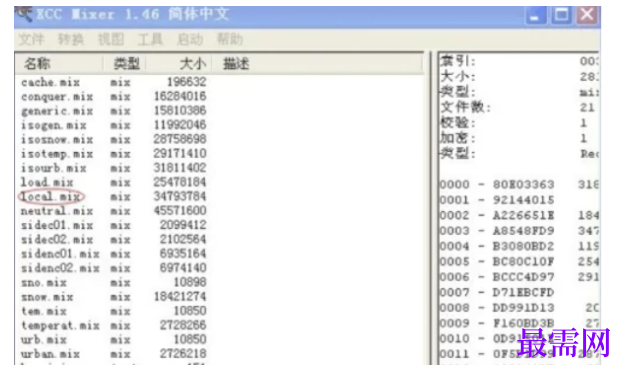Select sno.mix in the file list
Viewport: 629px width, 374px height.
[x=44, y=283]
